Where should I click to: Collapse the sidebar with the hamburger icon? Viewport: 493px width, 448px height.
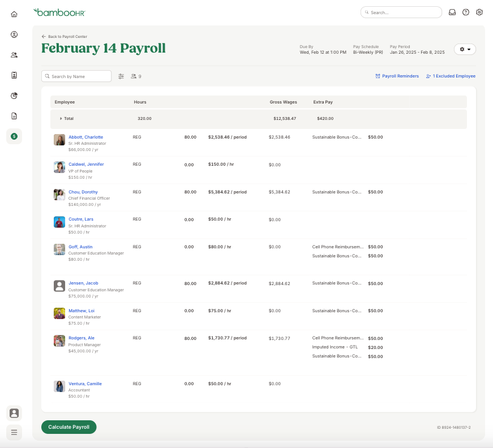click(14, 432)
